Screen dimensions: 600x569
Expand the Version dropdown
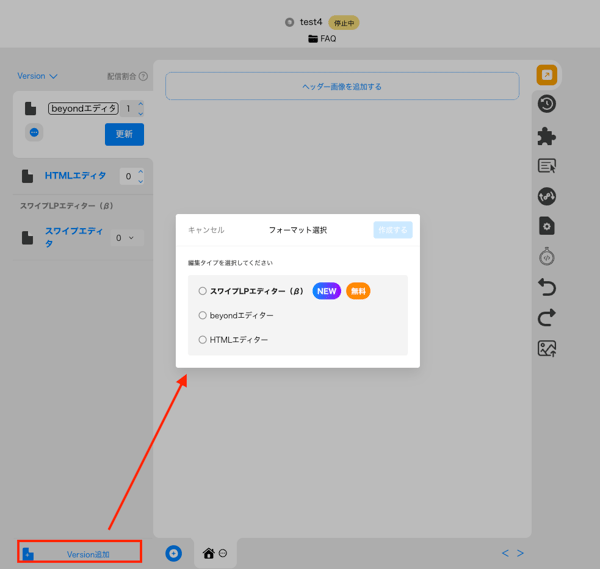(37, 76)
